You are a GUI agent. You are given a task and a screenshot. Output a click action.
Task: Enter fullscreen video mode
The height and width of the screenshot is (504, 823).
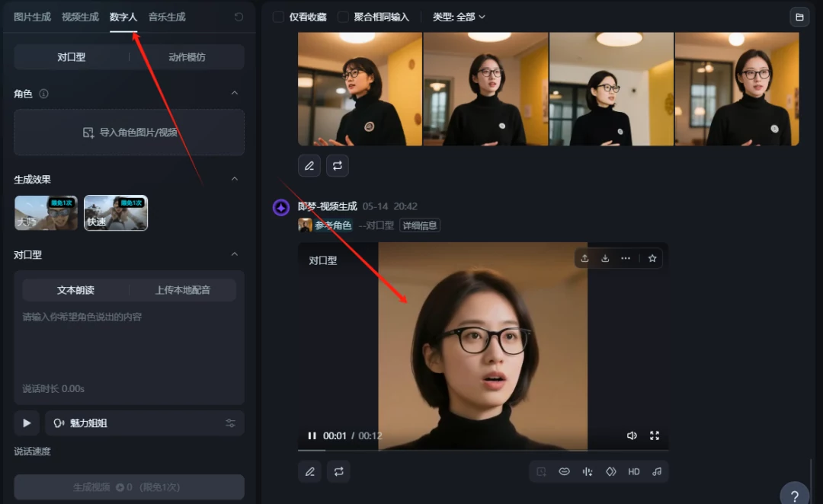point(655,435)
